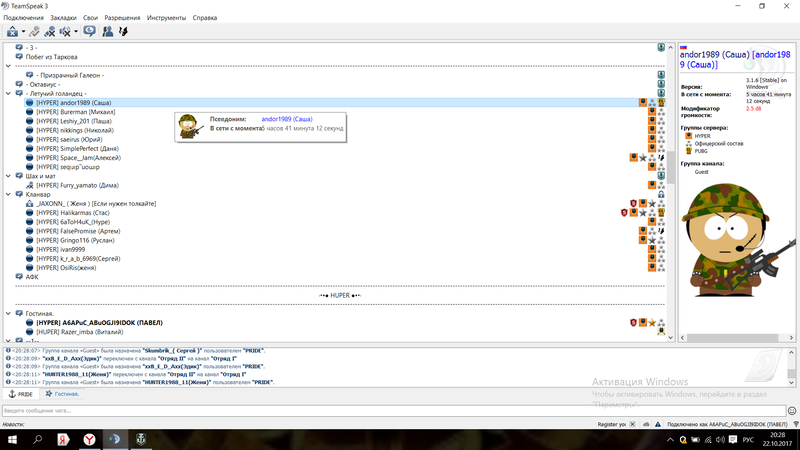
Task: Click the rightmost toolbar icon after contacts
Action: (123, 32)
